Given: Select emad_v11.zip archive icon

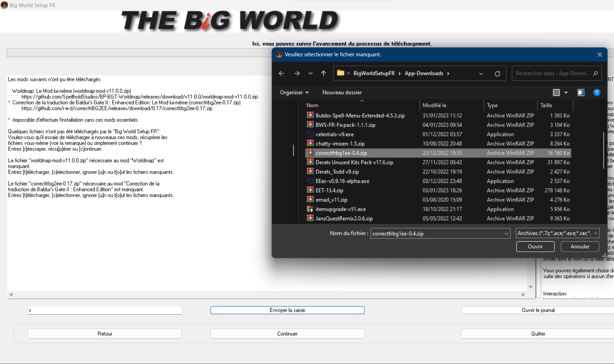Looking at the screenshot, I should [310, 199].
